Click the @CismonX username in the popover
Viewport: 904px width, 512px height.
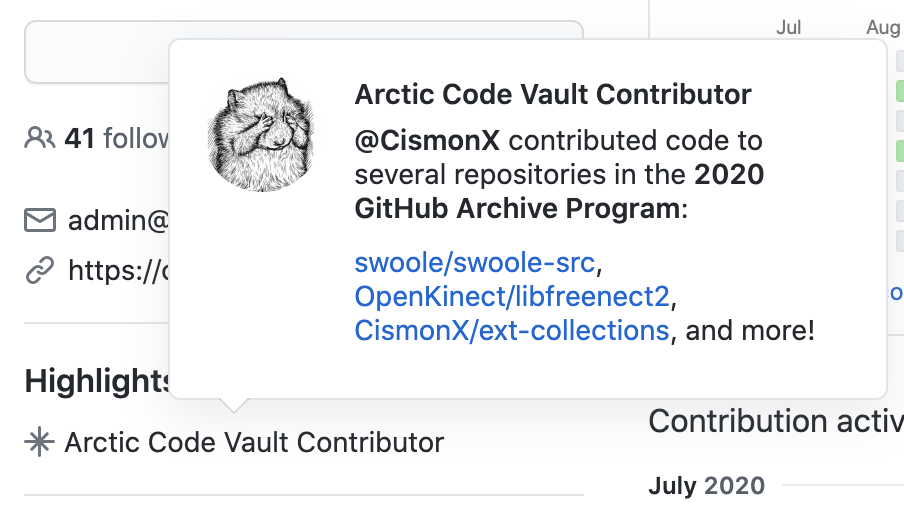pos(427,142)
